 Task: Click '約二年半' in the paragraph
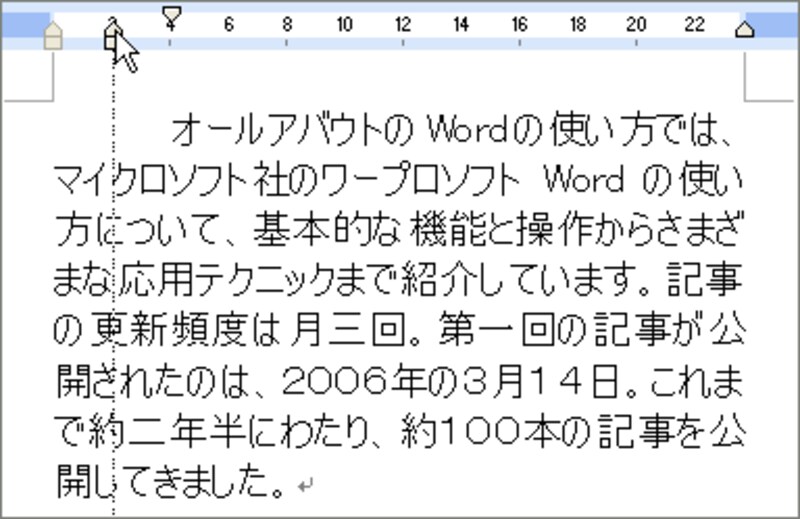[x=167, y=431]
